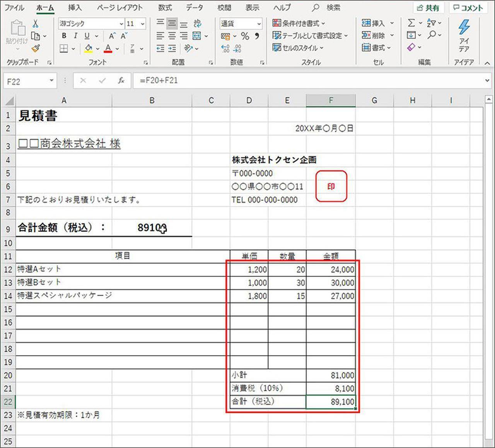The image size is (495, 448).
Task: Toggle Center horizontal alignment
Action: (x=172, y=36)
